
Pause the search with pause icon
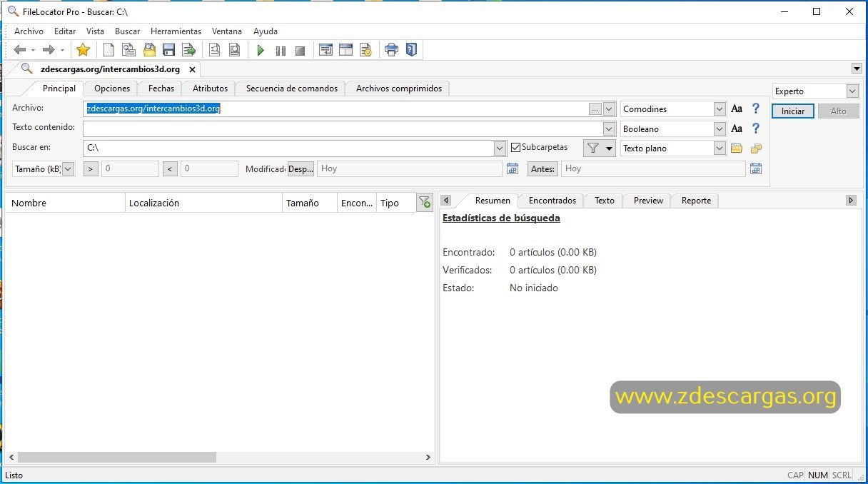281,51
